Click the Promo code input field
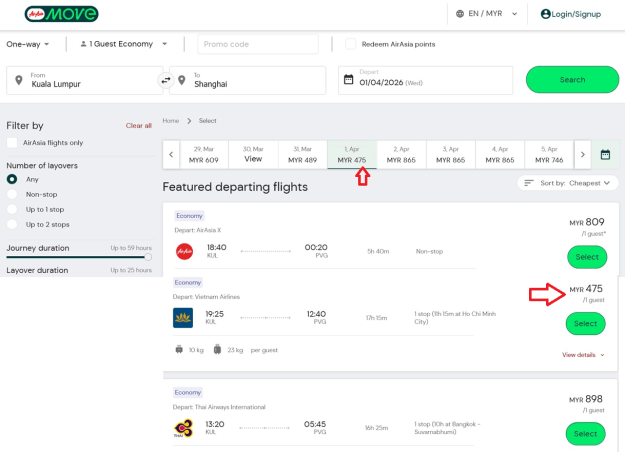Image resolution: width=625 pixels, height=452 pixels. tap(257, 44)
